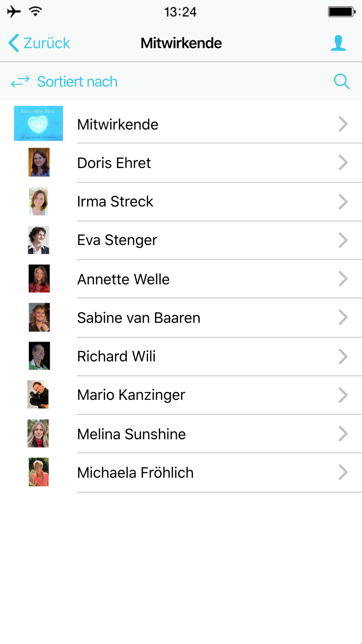
Task: Expand the Irma Streck row chevron
Action: [343, 202]
